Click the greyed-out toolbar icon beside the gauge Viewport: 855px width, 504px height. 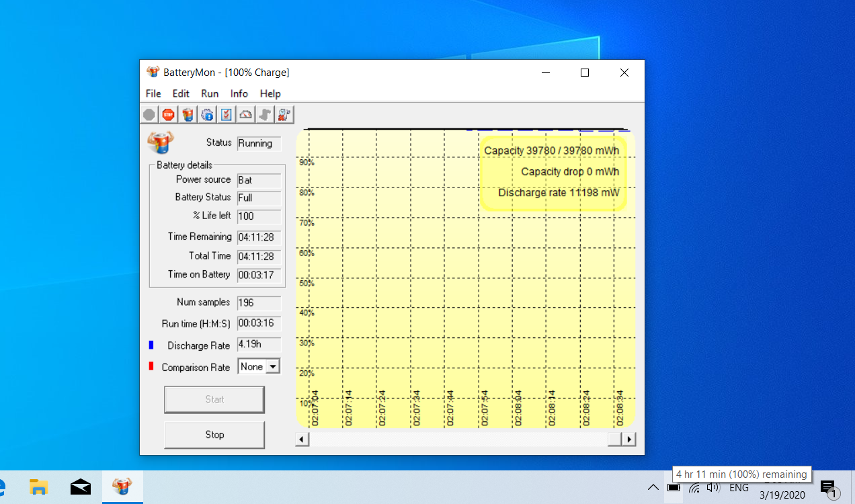266,115
